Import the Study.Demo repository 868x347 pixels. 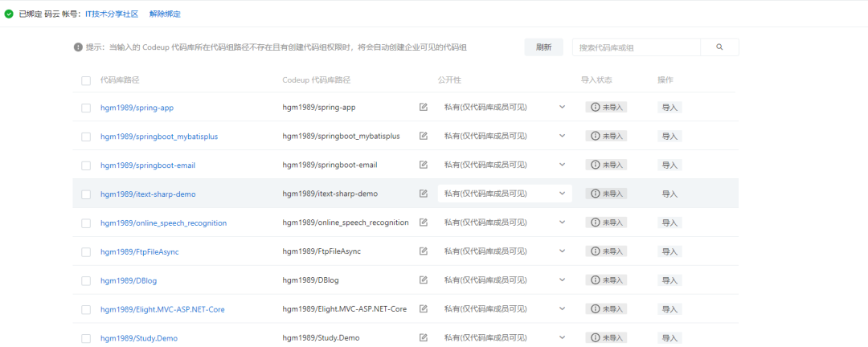669,337
